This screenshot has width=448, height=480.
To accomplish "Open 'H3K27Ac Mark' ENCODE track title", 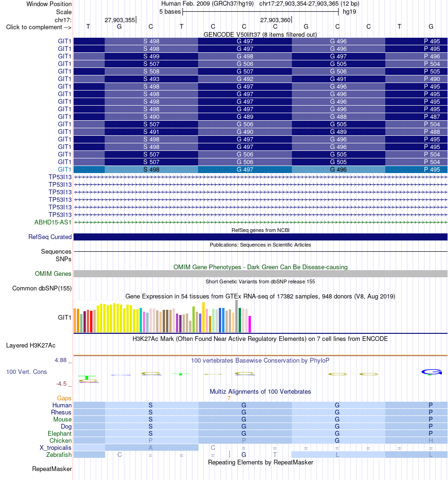I will 260,339.
